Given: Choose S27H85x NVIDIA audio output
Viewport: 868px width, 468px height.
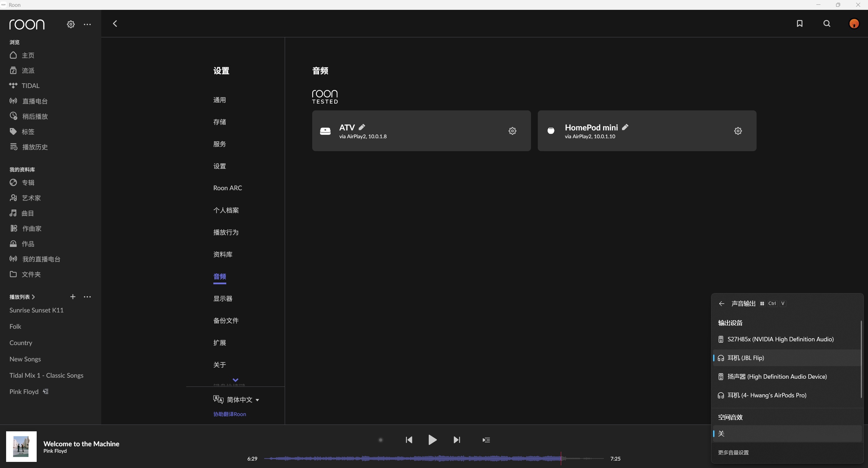Looking at the screenshot, I should (x=780, y=339).
